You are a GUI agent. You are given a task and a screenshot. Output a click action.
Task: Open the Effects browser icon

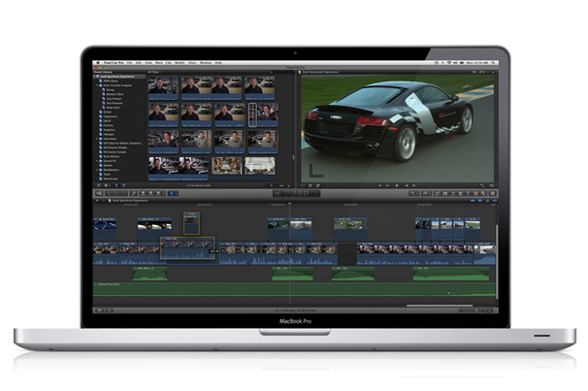click(438, 193)
